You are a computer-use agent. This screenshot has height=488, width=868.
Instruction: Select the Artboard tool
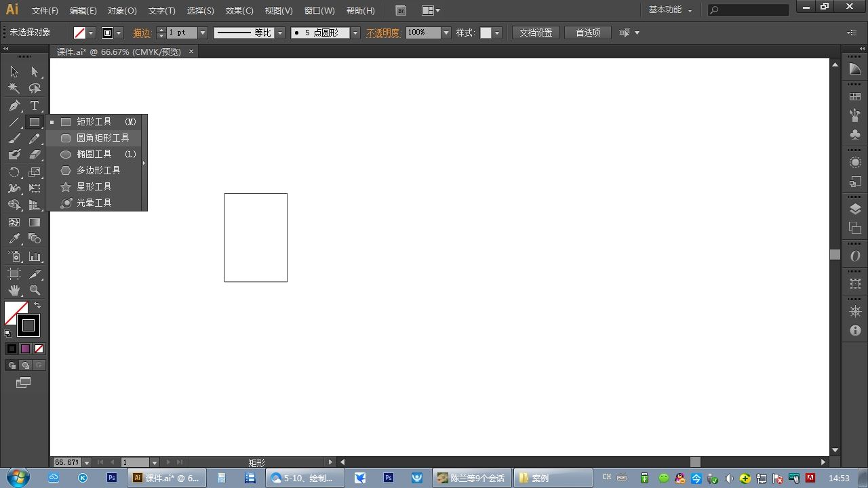tap(14, 274)
